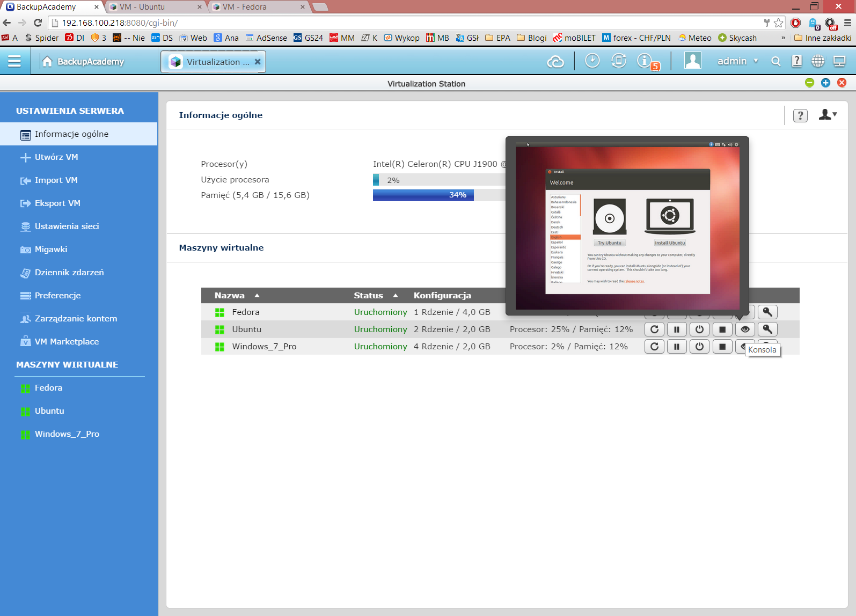Click the Konfiguracja column header
This screenshot has height=616, width=856.
pos(442,296)
